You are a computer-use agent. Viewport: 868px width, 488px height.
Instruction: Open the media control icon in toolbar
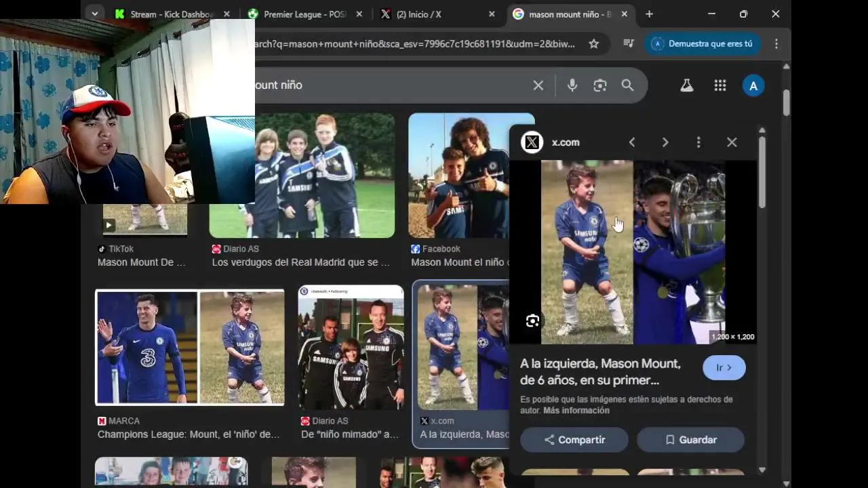[629, 44]
